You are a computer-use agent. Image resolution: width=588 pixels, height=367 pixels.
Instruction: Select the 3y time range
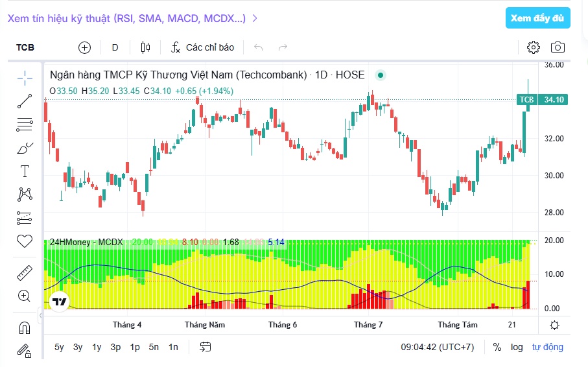(78, 347)
